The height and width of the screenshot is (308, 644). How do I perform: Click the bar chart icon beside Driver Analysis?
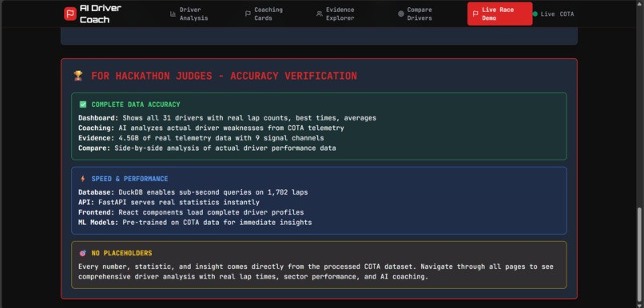(173, 14)
